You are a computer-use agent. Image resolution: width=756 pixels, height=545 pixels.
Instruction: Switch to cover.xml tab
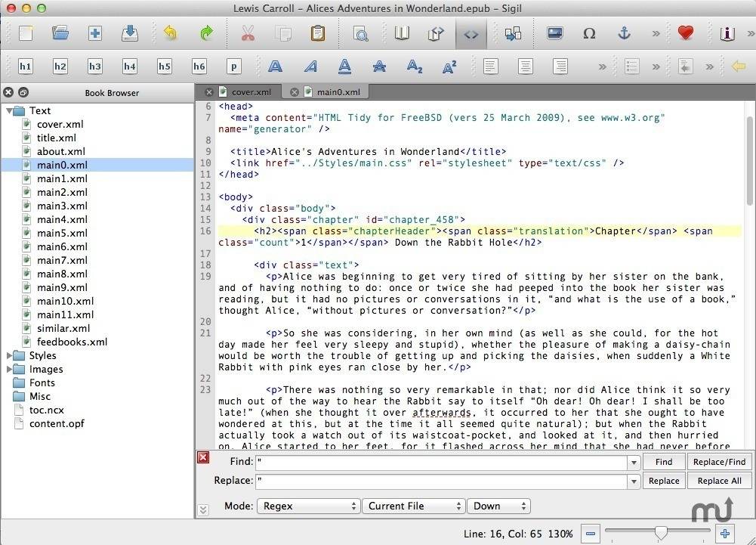(251, 91)
